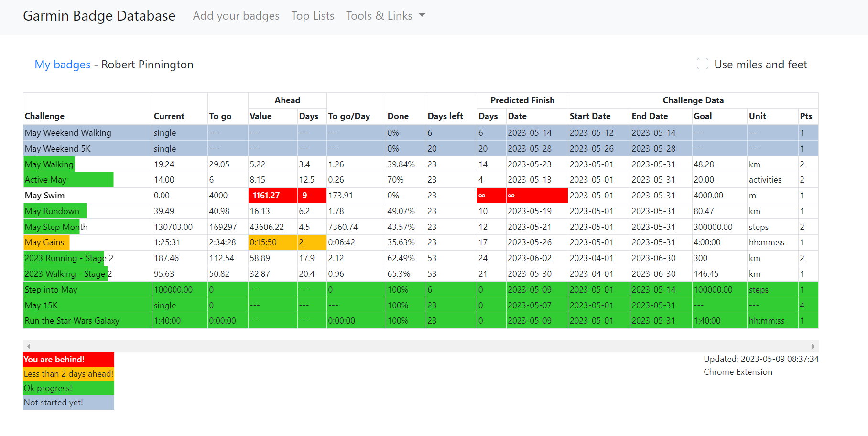
Task: Click the Garmin Badge Database title
Action: tap(99, 16)
